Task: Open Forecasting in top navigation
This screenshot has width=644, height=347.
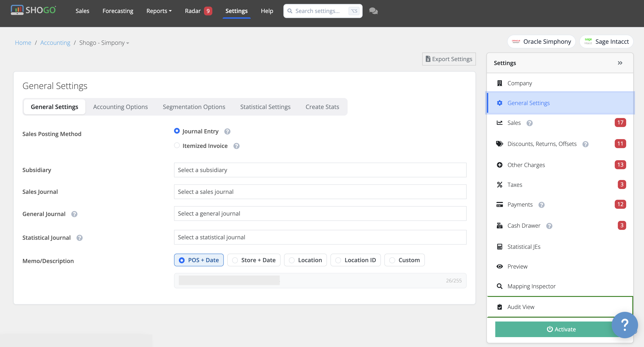Action: click(x=118, y=11)
